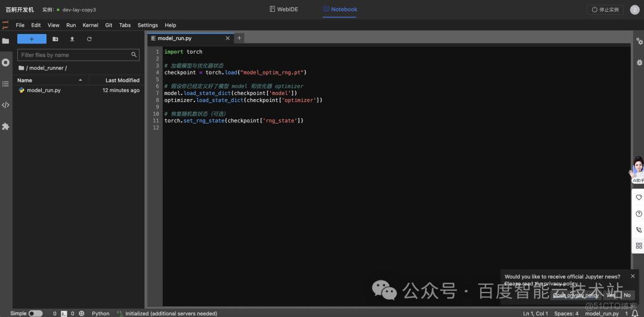
Task: Click the blue new launcher plus button
Action: point(32,39)
